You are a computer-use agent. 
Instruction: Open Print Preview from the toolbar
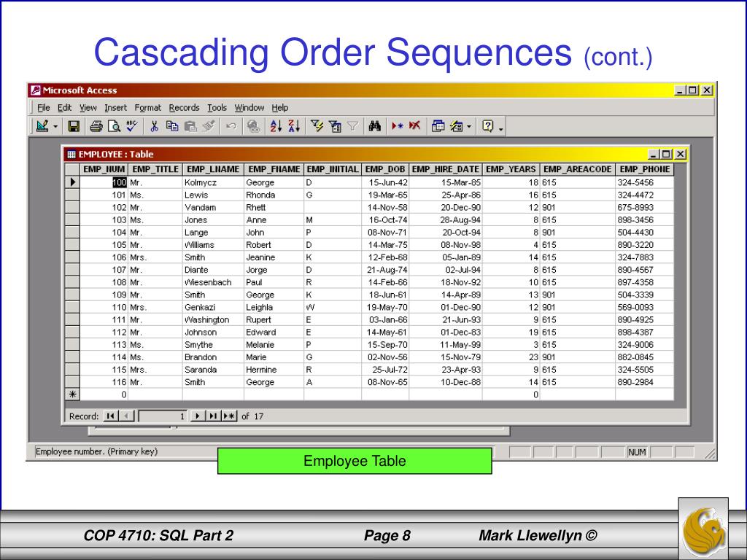114,126
